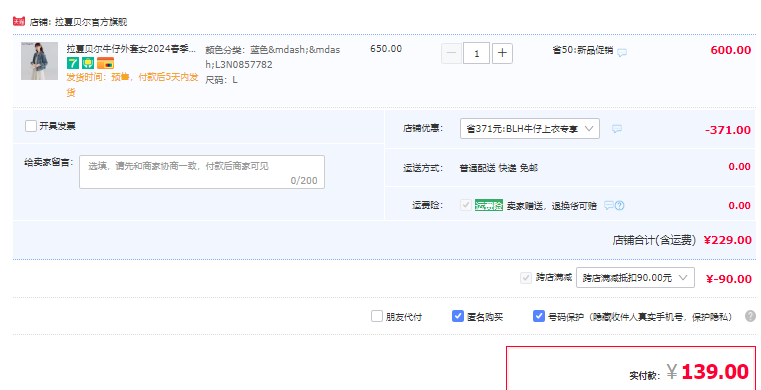Click gray help icon next to 保护隐私
The height and width of the screenshot is (390, 761).
click(x=750, y=316)
